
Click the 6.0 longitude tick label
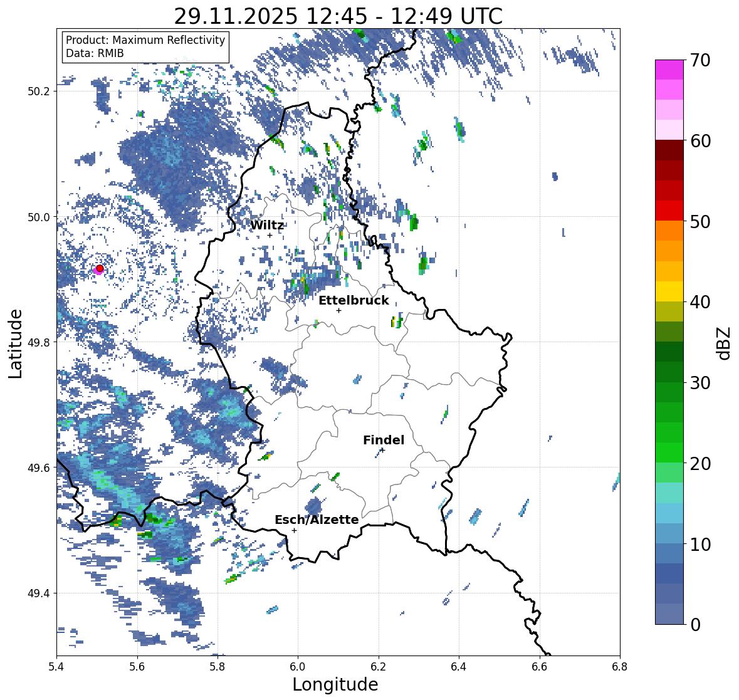click(x=298, y=667)
